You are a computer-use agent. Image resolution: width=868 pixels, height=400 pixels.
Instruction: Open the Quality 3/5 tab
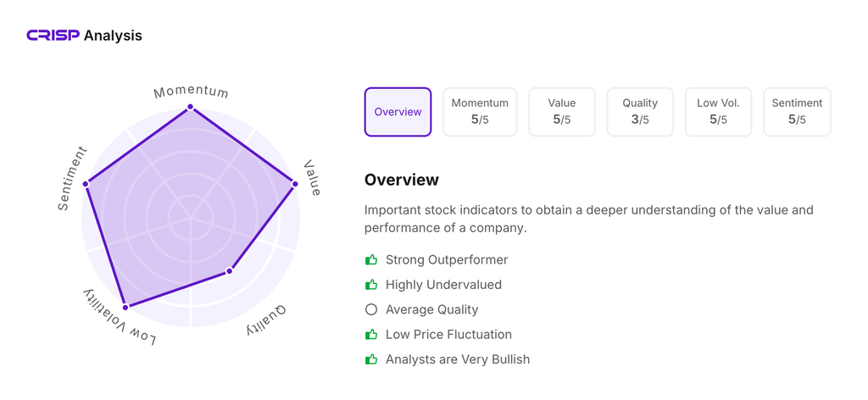point(640,112)
